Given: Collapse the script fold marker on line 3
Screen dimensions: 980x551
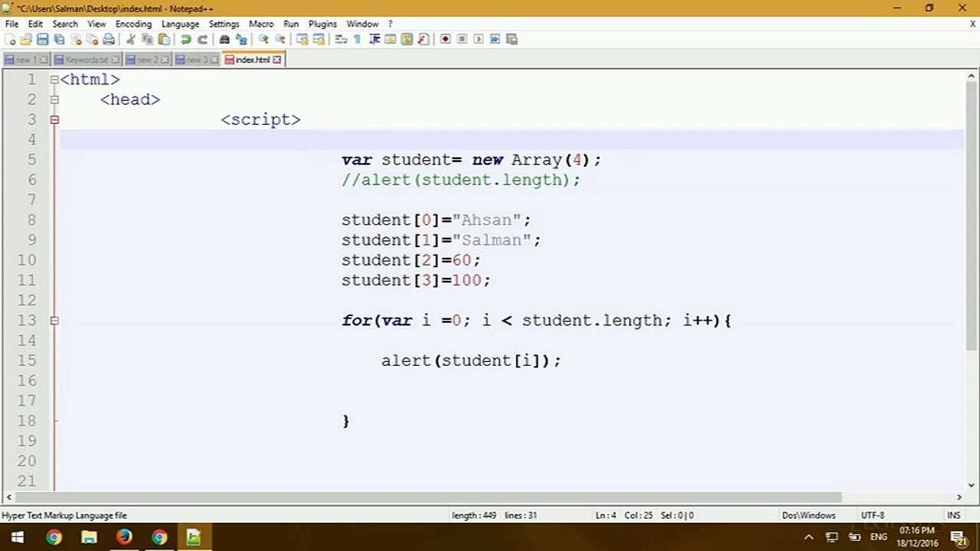Looking at the screenshot, I should (x=54, y=119).
